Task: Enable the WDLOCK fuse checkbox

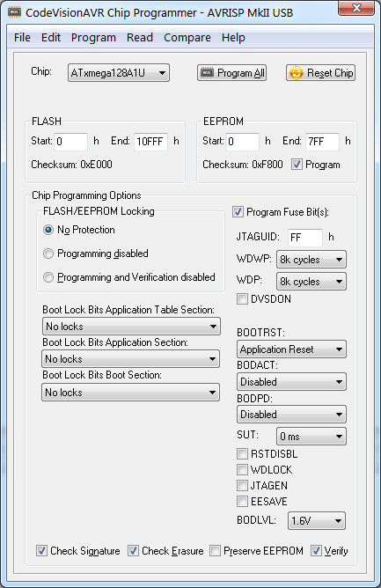Action: tap(242, 469)
